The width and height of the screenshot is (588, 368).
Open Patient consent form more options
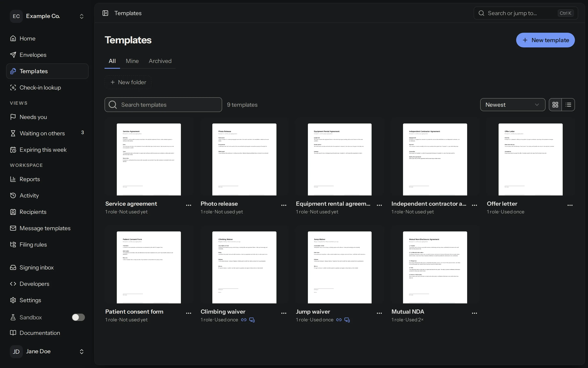[189, 313]
